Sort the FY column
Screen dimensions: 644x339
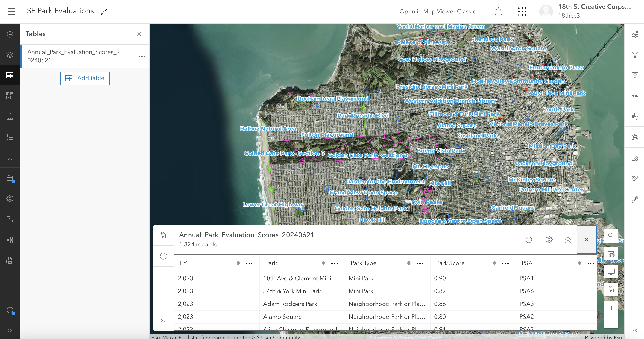pyautogui.click(x=238, y=263)
